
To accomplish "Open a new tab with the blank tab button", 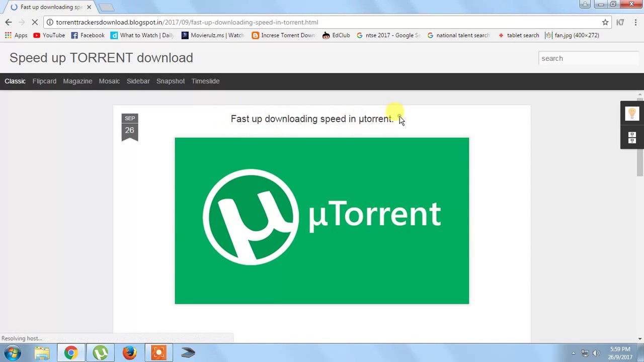I will tap(106, 7).
